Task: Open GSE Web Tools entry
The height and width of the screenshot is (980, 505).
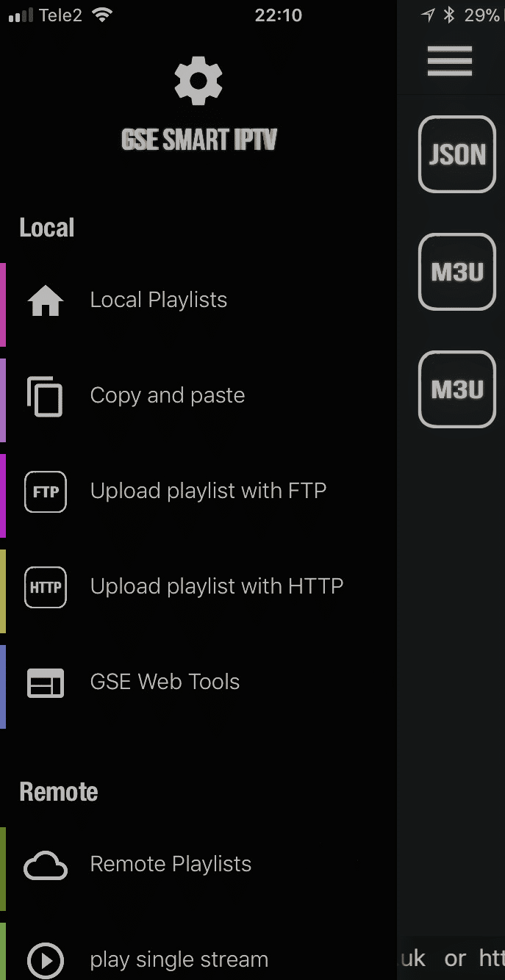Action: [x=165, y=682]
